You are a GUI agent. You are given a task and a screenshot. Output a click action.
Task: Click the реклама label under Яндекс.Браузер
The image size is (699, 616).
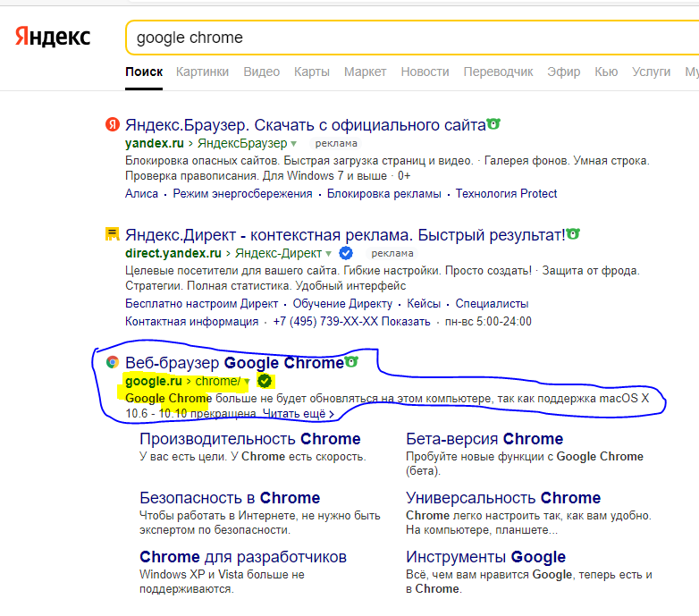click(x=336, y=144)
